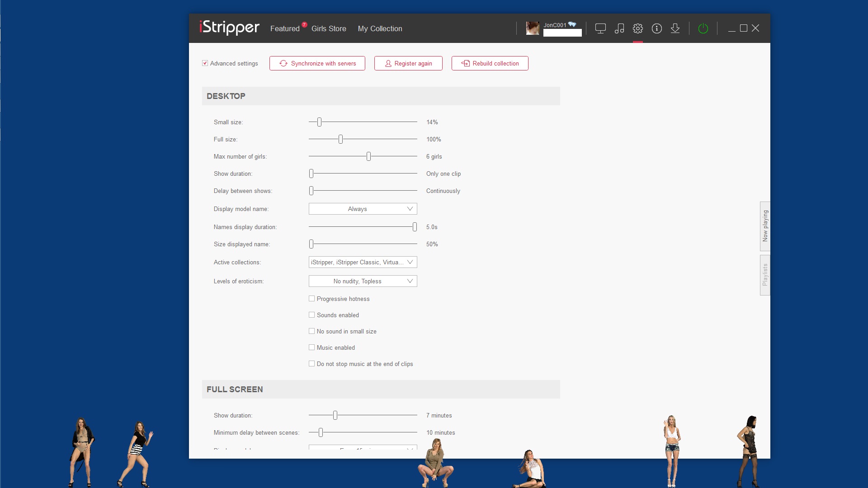868x488 pixels.
Task: Open the My Collection tab
Action: point(380,28)
